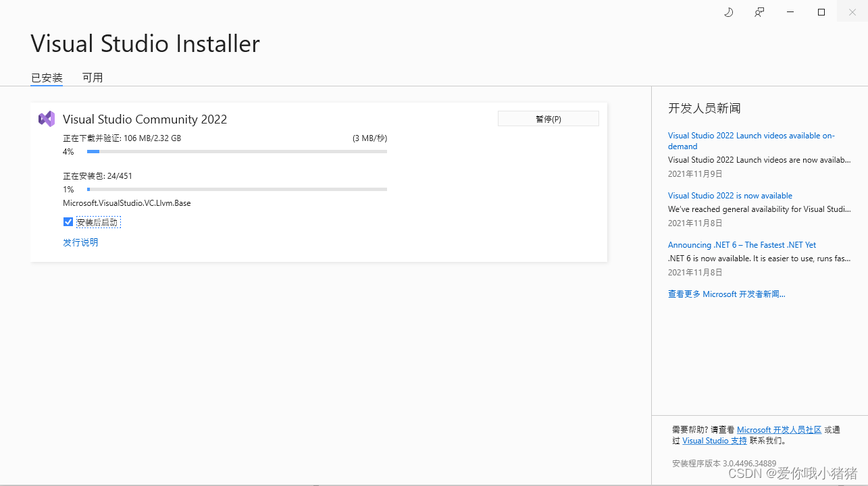Open Announcing .NET 6 news link
This screenshot has height=486, width=868.
point(742,245)
